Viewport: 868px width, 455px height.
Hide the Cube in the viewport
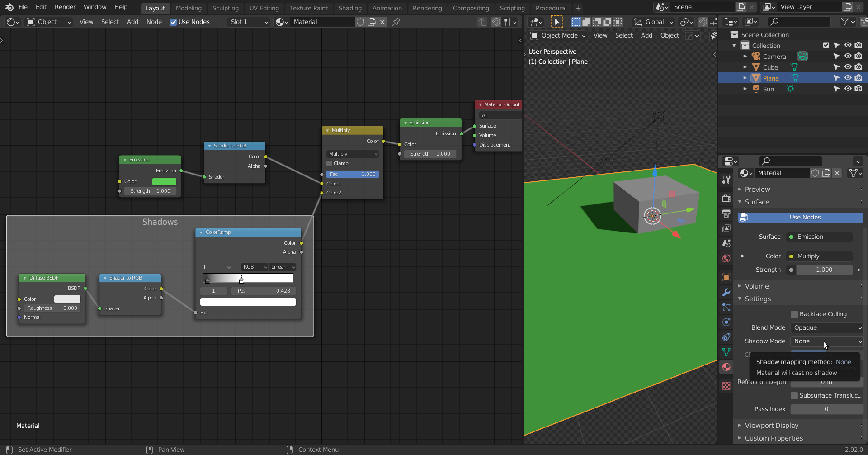point(848,67)
